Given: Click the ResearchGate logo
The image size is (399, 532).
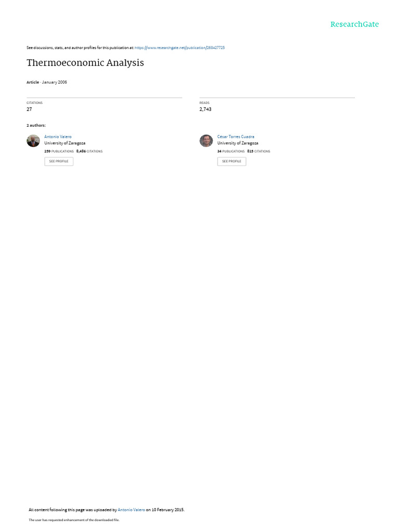Looking at the screenshot, I should (354, 24).
